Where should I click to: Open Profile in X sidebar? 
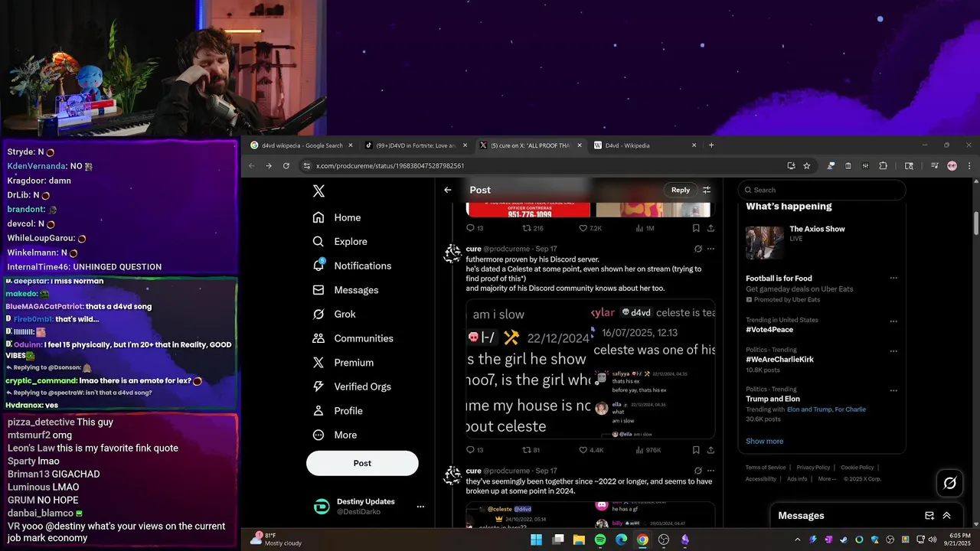pyautogui.click(x=338, y=411)
